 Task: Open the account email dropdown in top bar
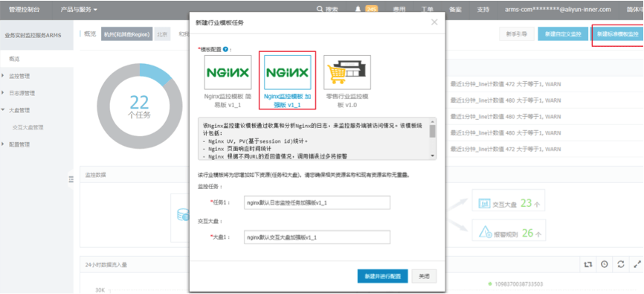[x=557, y=10]
